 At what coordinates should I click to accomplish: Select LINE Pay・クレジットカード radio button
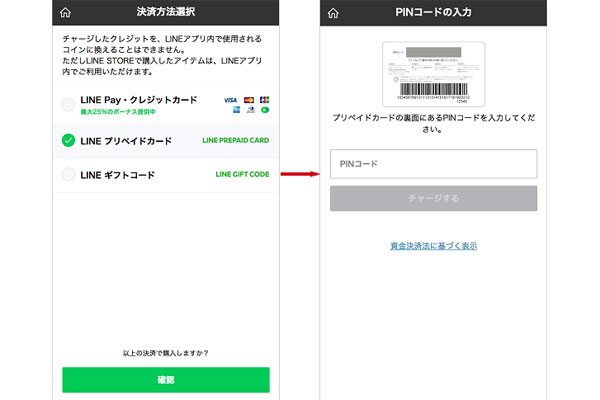68,104
